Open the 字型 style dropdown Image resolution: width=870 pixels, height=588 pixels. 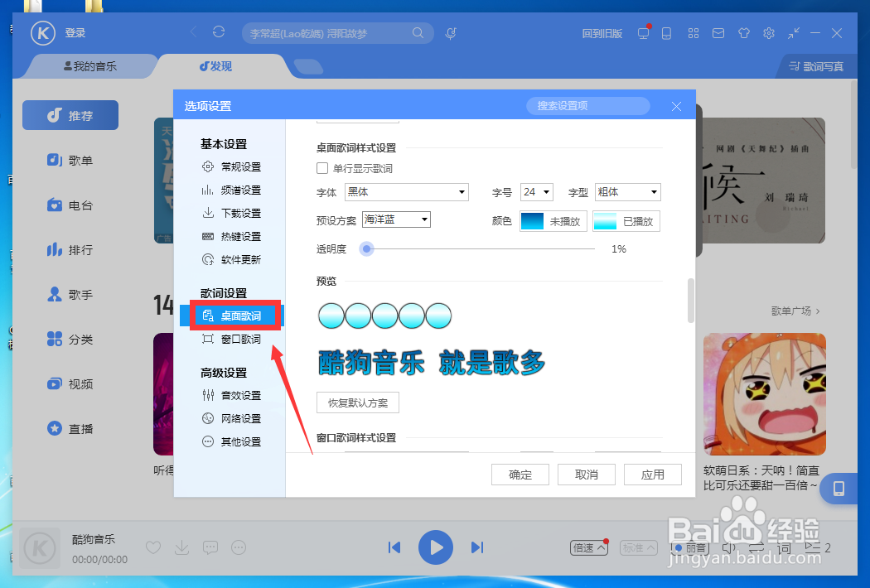[x=627, y=192]
